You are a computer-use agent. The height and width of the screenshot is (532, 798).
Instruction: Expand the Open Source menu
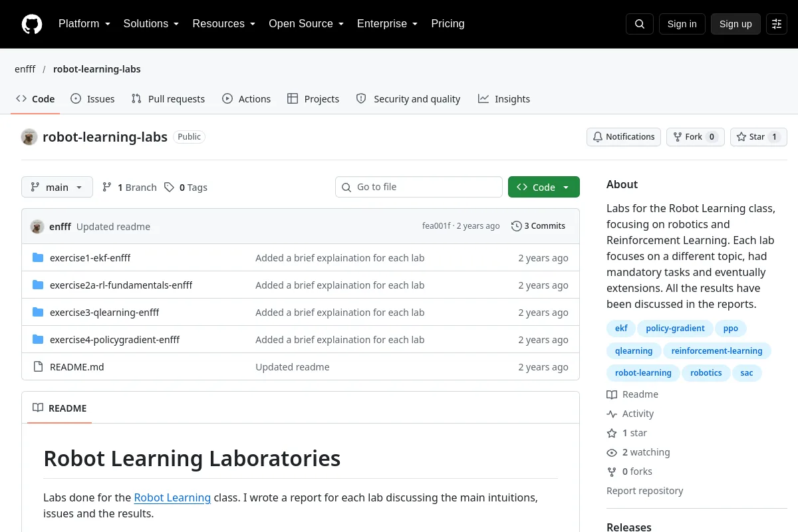coord(307,24)
